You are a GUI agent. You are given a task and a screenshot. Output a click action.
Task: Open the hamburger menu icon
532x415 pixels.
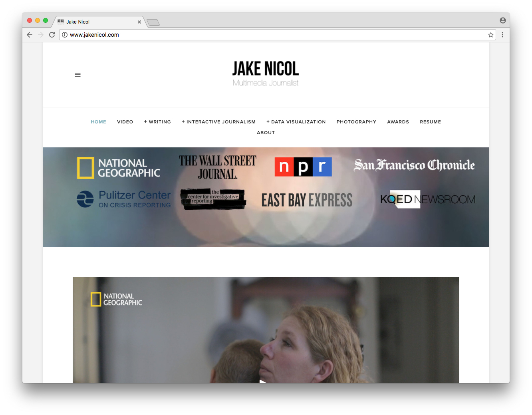pos(77,75)
